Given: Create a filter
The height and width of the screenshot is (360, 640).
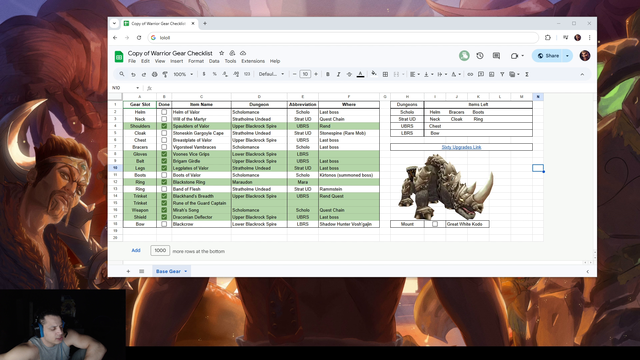Looking at the screenshot, I should coord(502,74).
